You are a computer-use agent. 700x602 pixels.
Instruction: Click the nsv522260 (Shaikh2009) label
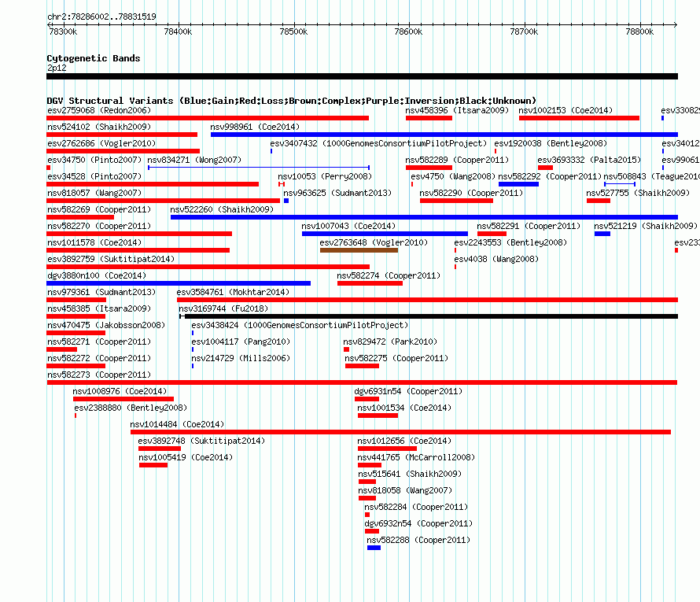click(222, 209)
